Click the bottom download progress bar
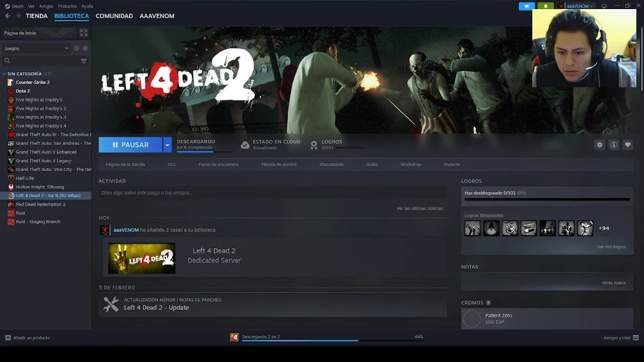The image size is (644, 362). 333,340
